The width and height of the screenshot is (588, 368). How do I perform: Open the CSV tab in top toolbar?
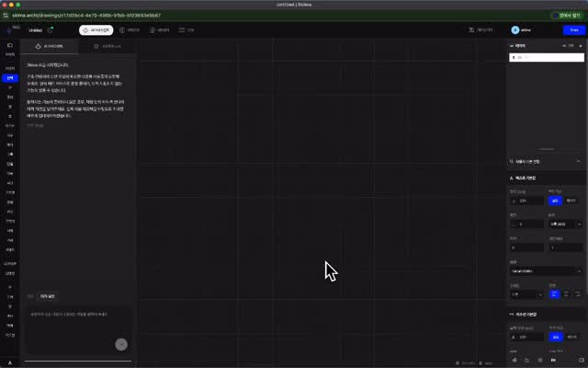[x=187, y=30]
